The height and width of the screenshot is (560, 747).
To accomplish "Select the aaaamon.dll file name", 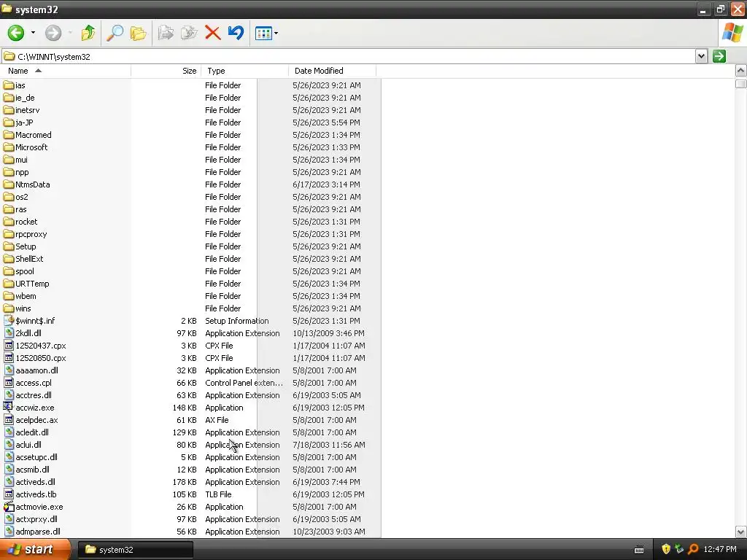I will [36, 370].
